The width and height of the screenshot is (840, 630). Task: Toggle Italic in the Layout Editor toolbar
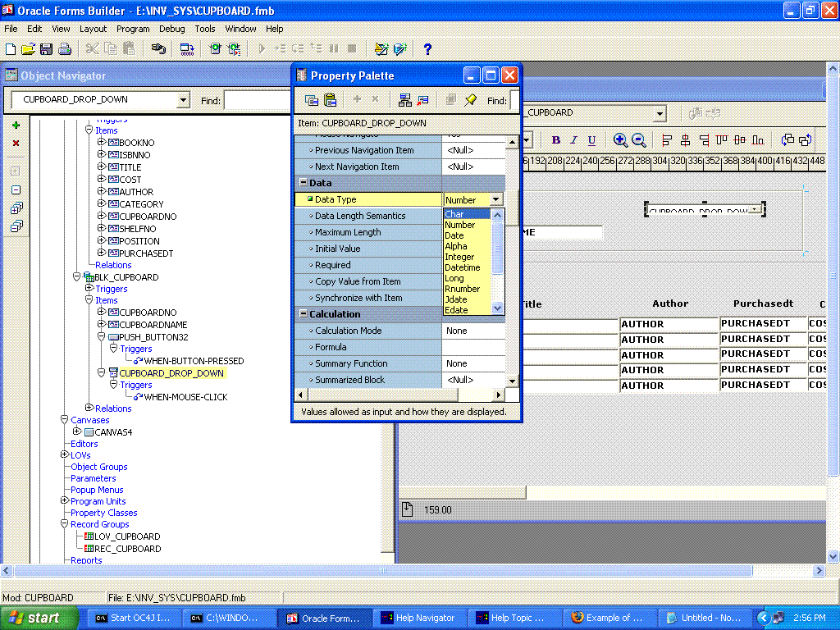[x=573, y=140]
